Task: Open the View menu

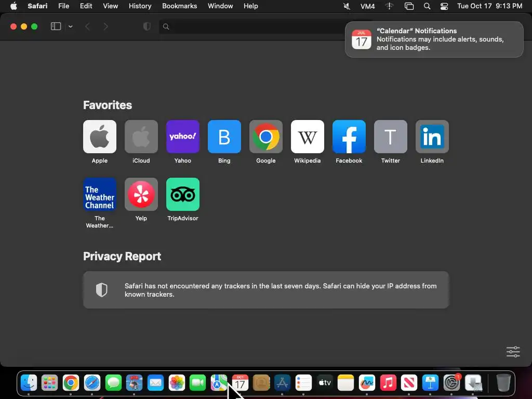Action: click(110, 6)
